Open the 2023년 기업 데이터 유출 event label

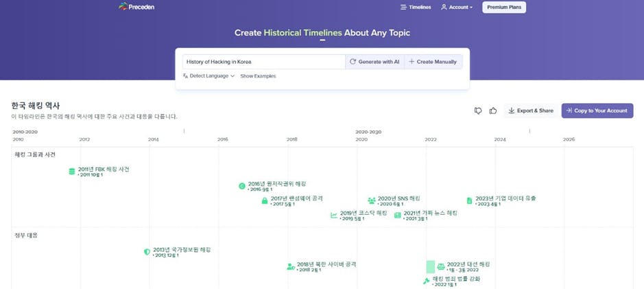pos(505,198)
